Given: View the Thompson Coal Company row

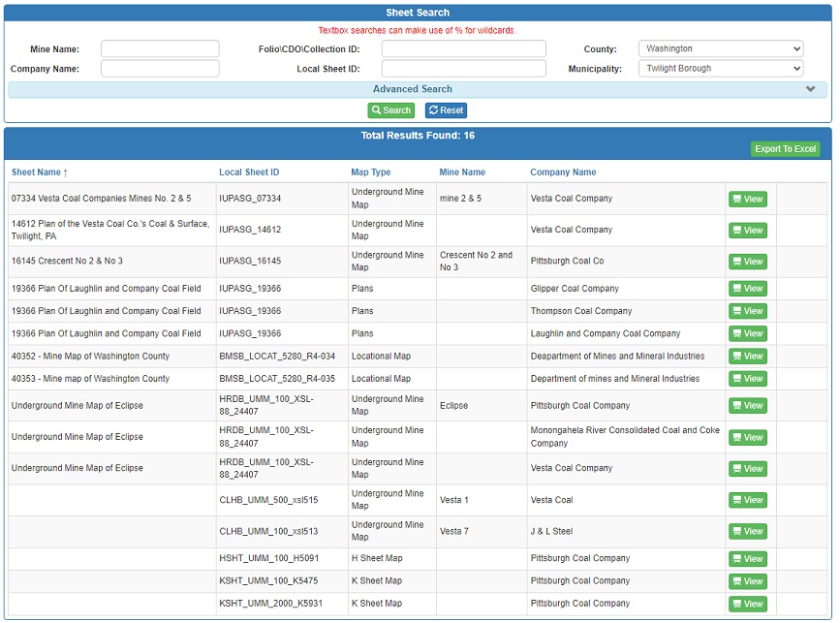Looking at the screenshot, I should pos(748,311).
